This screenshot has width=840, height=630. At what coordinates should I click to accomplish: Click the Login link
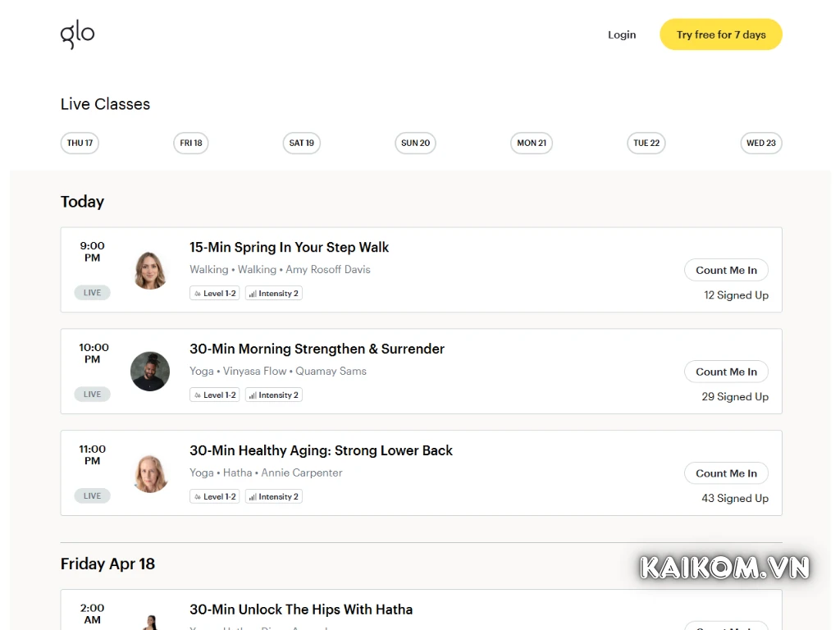pos(622,34)
